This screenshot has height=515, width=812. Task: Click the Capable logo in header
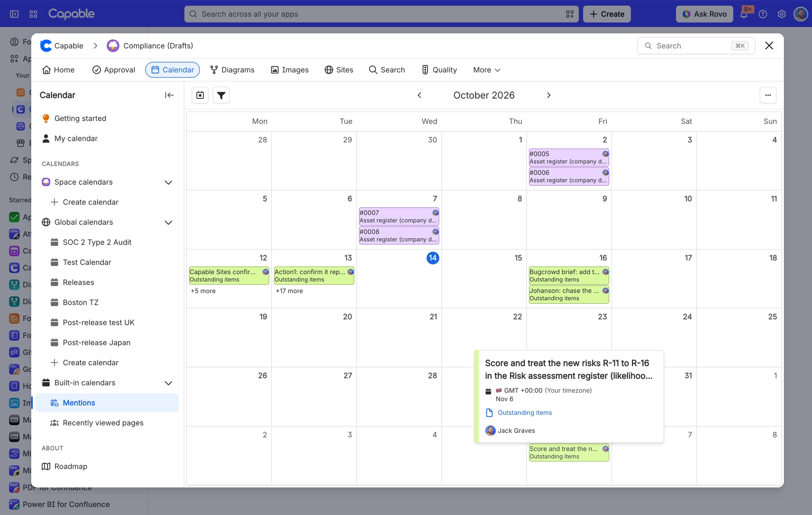[x=71, y=14]
